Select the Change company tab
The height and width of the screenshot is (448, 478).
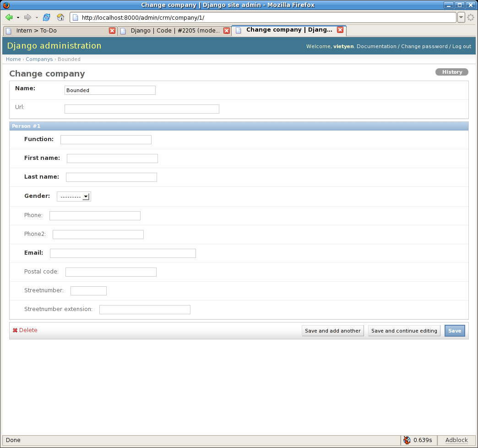[289, 30]
